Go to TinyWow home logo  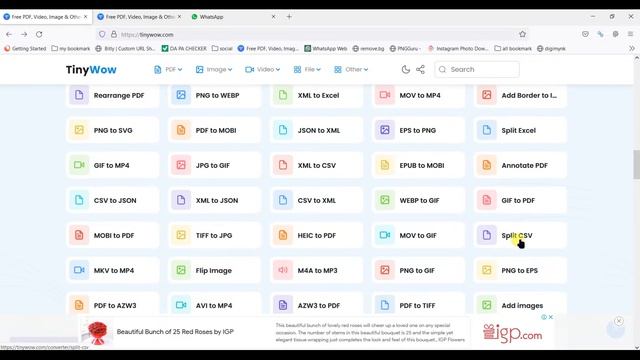91,69
